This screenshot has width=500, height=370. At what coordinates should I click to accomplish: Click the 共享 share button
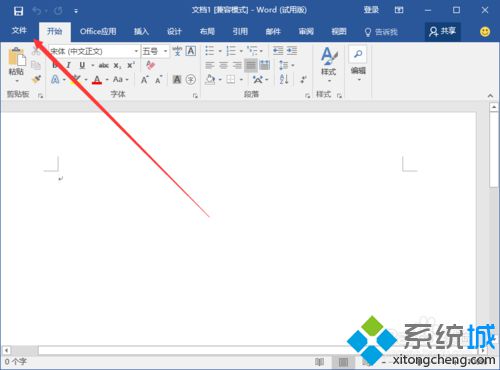click(x=443, y=32)
